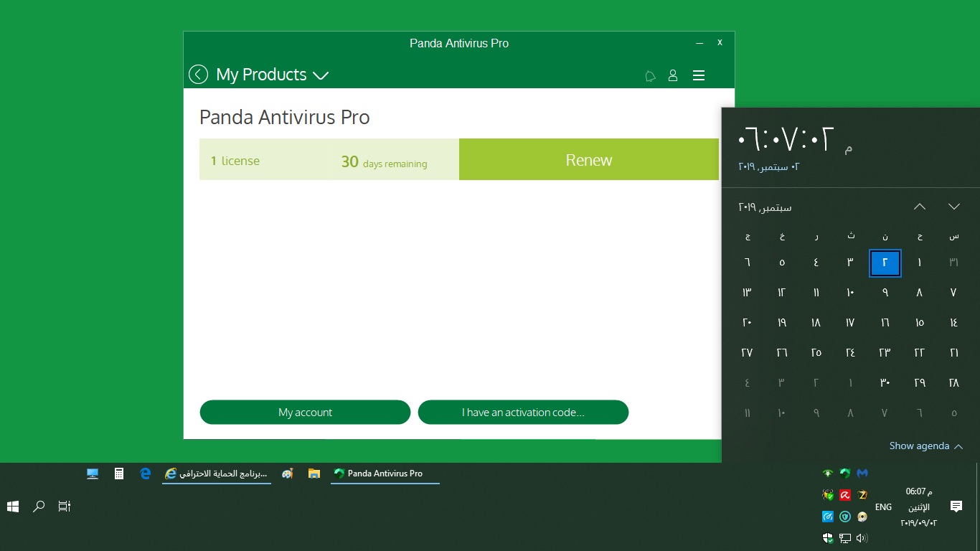
Task: Click the "30 days remaining" text
Action: 384,162
